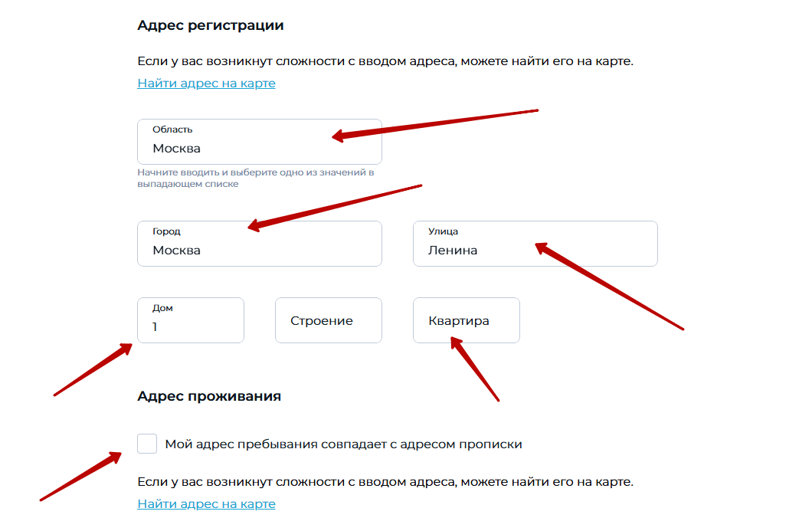Image resolution: width=812 pixels, height=531 pixels.
Task: Focus the empty Квартира field
Action: pyautogui.click(x=466, y=320)
